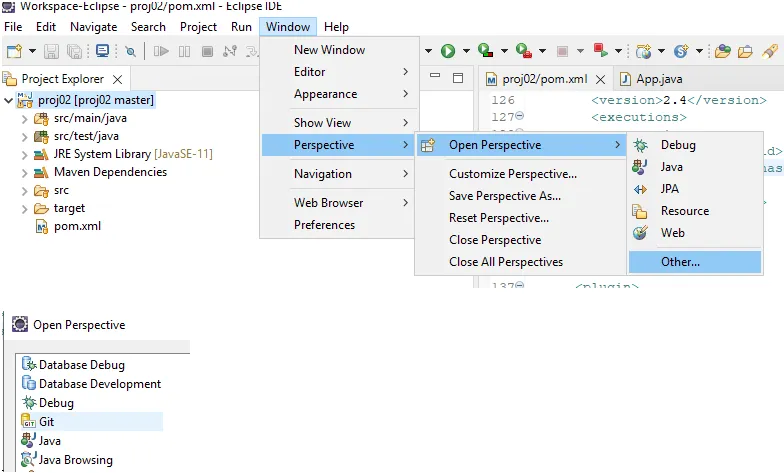The width and height of the screenshot is (784, 473).
Task: Expand the src folder node
Action: point(24,191)
